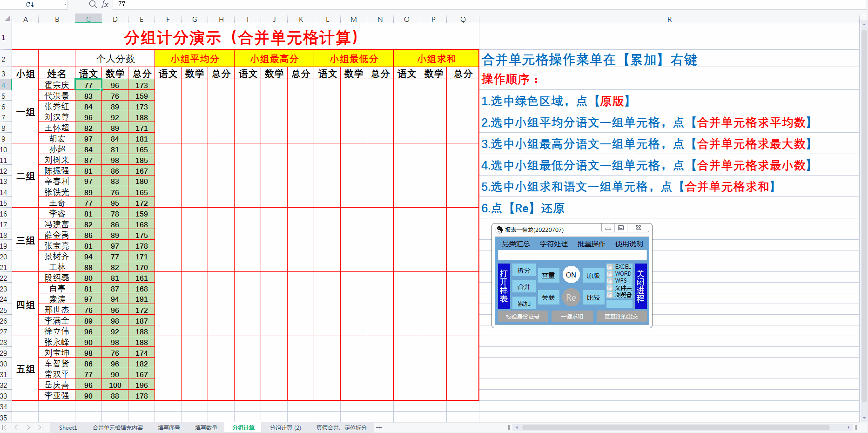Switch to the 填写序号 sheet tab
The height and width of the screenshot is (433, 868).
point(169,427)
